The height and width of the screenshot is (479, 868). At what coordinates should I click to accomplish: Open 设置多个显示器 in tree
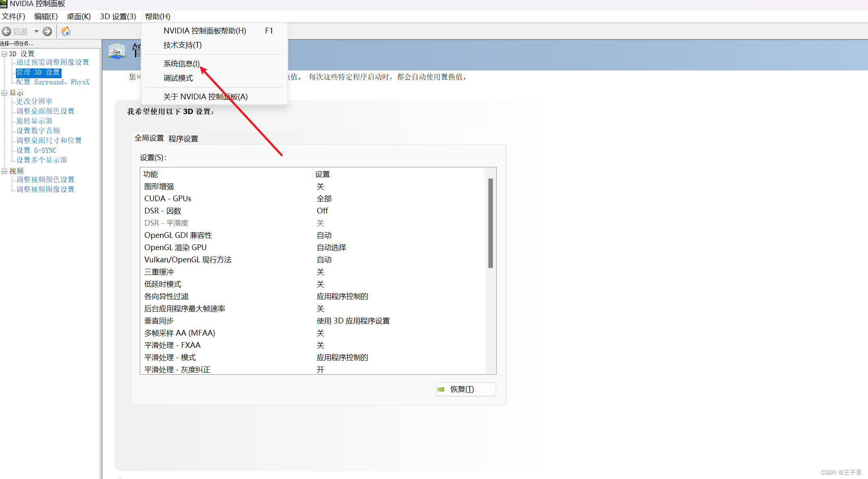point(42,160)
